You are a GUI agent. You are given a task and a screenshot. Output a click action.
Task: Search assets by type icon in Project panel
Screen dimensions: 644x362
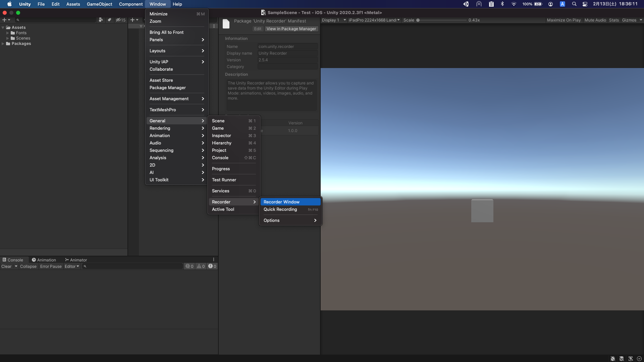coord(101,20)
